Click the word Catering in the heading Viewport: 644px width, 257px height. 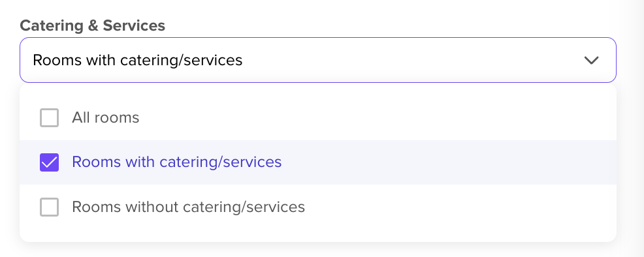click(52, 25)
